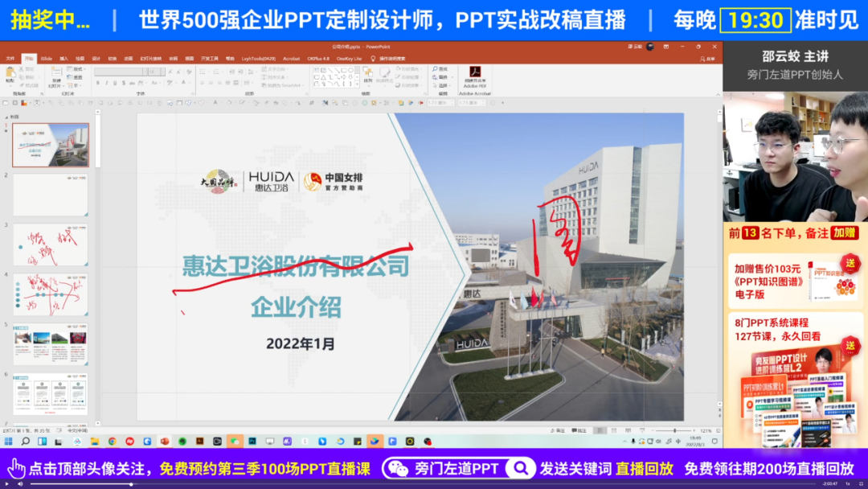Click the video progress bar at the bottom
868x489 pixels.
click(x=424, y=484)
